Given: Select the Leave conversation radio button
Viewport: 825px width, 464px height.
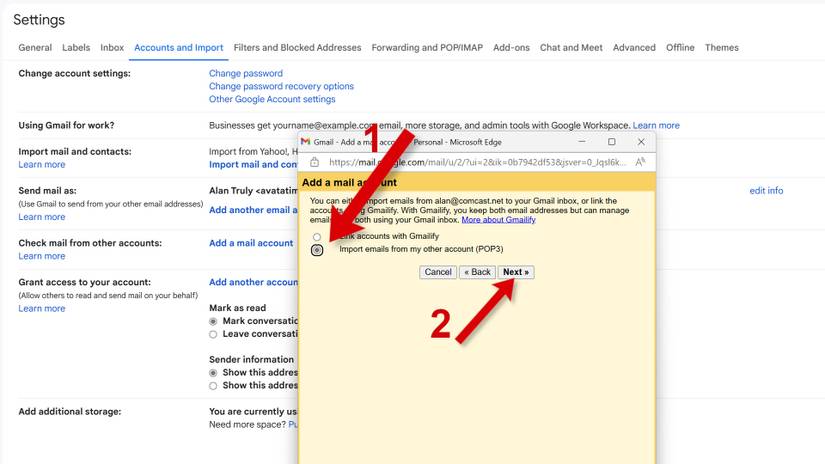Looking at the screenshot, I should click(x=213, y=334).
